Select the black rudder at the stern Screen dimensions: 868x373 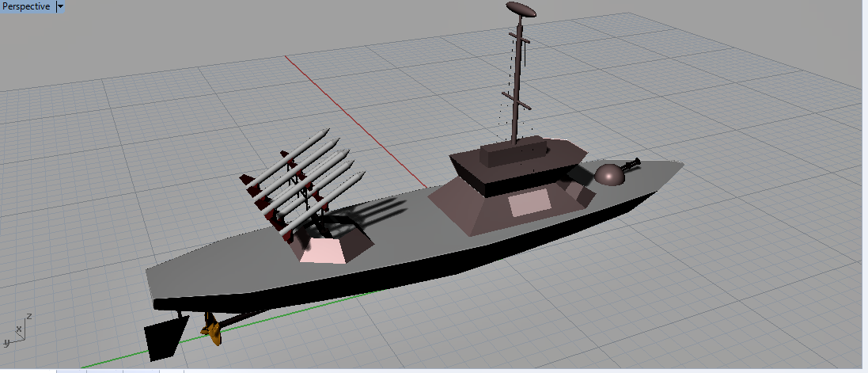point(165,337)
